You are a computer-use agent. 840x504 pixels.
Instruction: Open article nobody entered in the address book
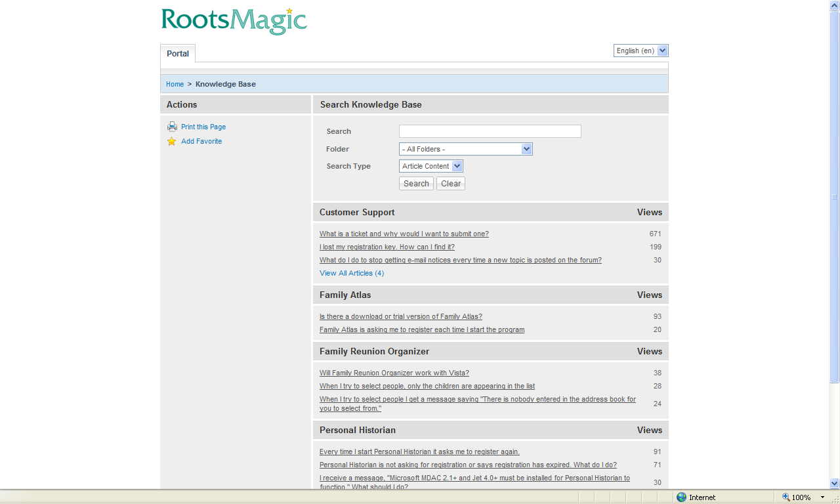tap(478, 404)
